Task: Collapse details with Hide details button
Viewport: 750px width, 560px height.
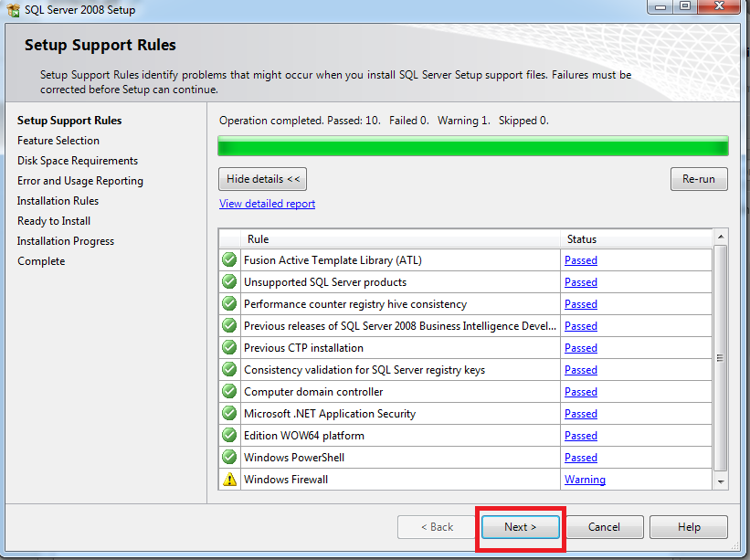Action: (x=262, y=179)
